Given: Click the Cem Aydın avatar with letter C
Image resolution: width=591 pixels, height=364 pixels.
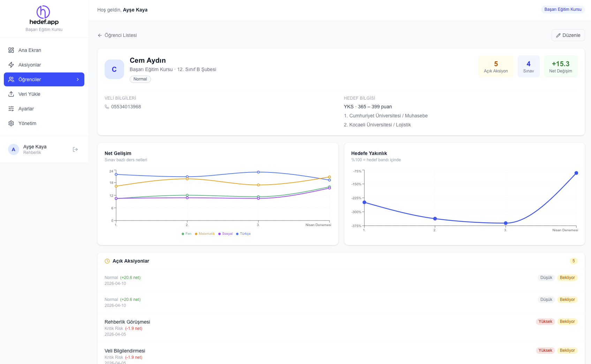Looking at the screenshot, I should coord(114,69).
